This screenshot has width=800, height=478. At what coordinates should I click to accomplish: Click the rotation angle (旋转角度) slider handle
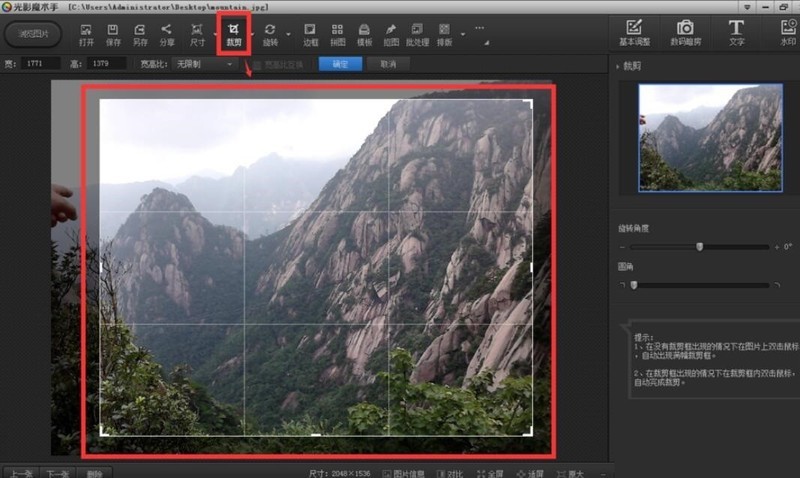point(699,246)
